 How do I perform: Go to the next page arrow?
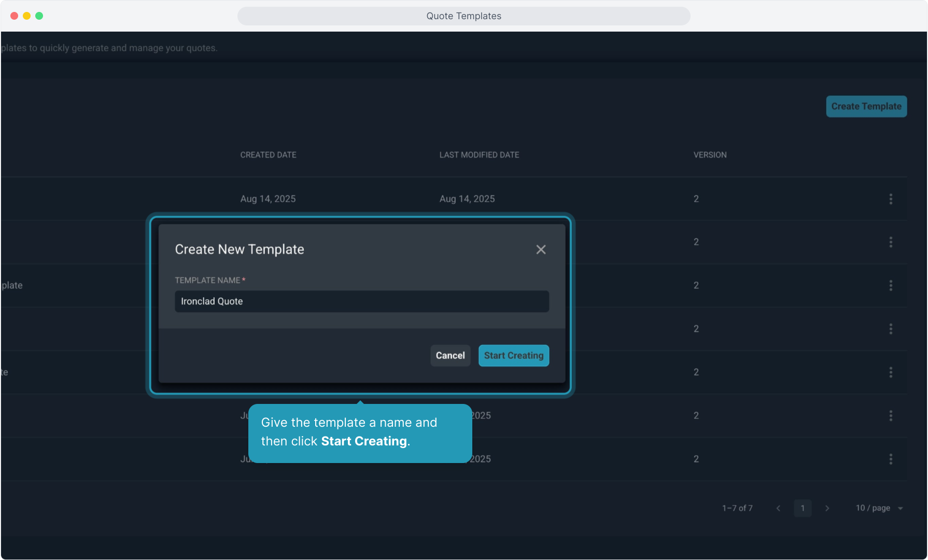click(x=827, y=508)
